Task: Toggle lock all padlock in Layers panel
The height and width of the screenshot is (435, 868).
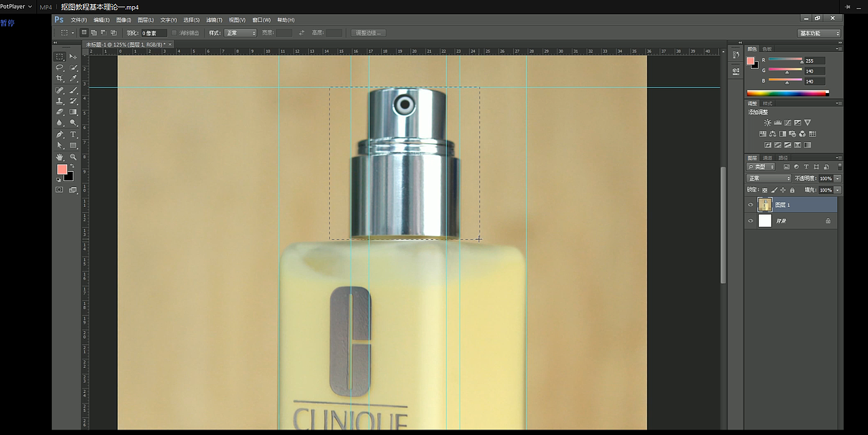Action: [792, 190]
